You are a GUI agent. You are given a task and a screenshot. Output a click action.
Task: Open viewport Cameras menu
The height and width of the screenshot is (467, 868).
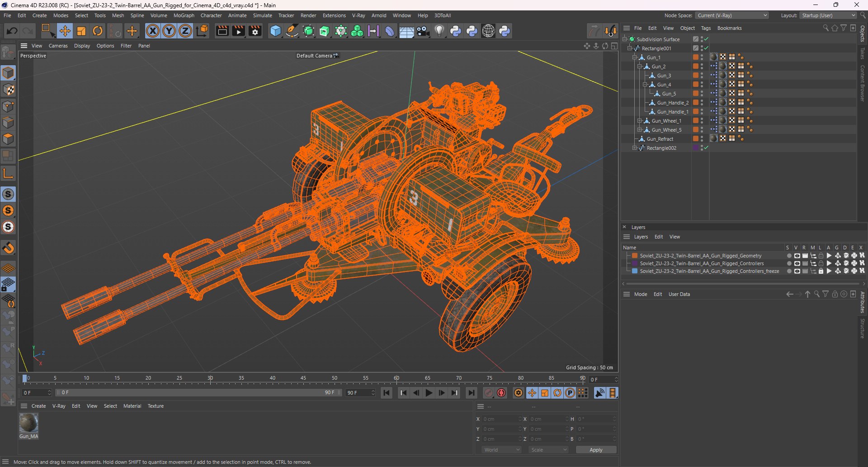(58, 46)
